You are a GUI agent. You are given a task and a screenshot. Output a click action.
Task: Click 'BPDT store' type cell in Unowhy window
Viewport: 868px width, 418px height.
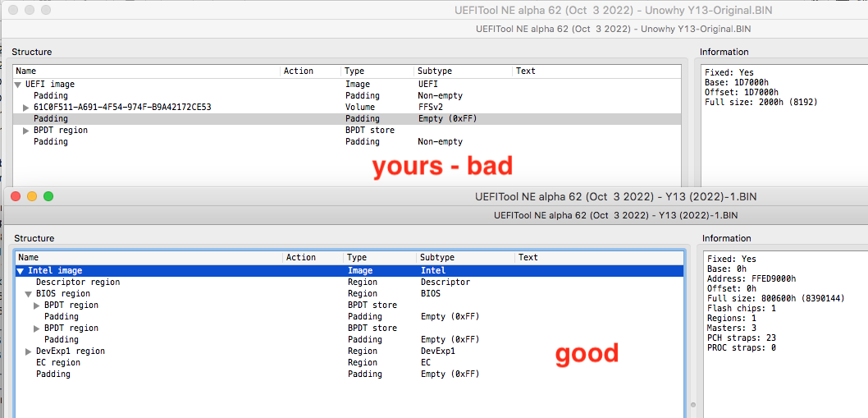click(x=369, y=131)
